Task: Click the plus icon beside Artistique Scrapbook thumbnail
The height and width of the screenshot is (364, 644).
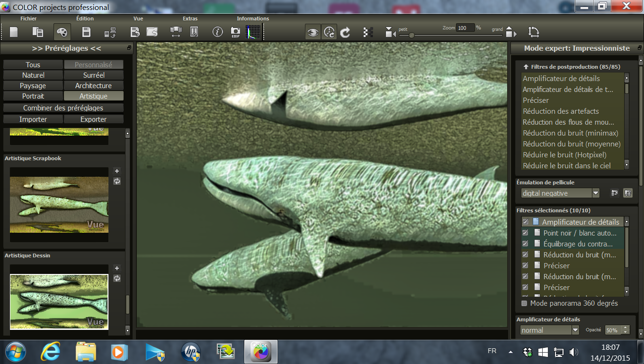Action: 117,171
